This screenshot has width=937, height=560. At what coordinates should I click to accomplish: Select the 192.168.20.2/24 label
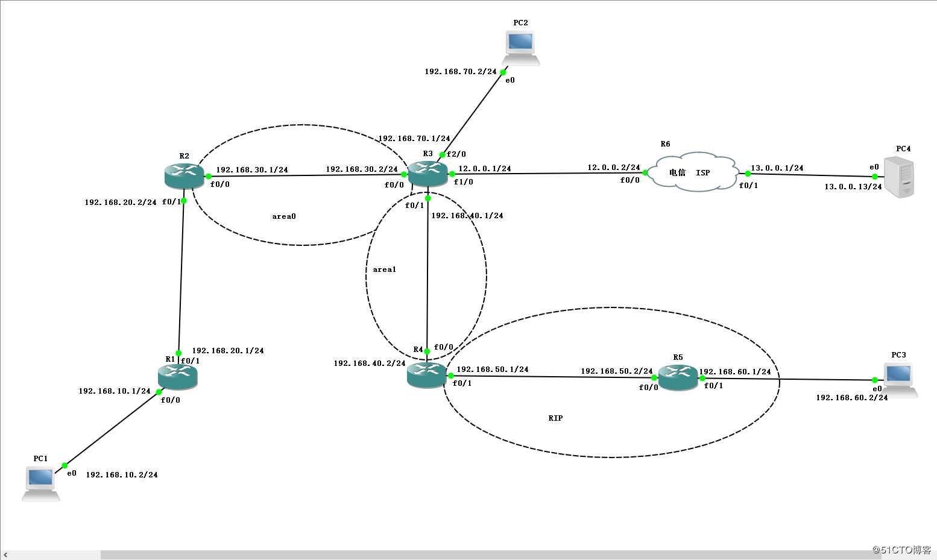(x=121, y=203)
